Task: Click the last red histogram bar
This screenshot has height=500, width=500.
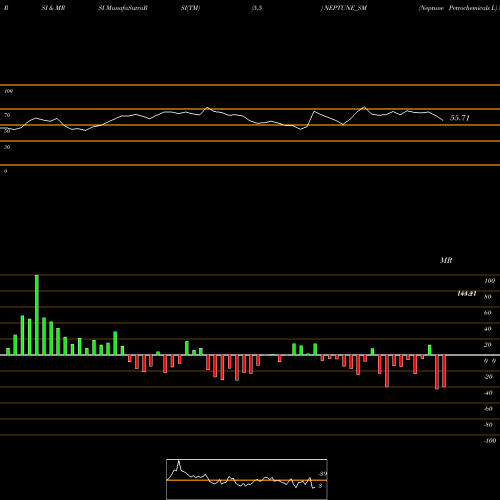Action: coord(444,371)
